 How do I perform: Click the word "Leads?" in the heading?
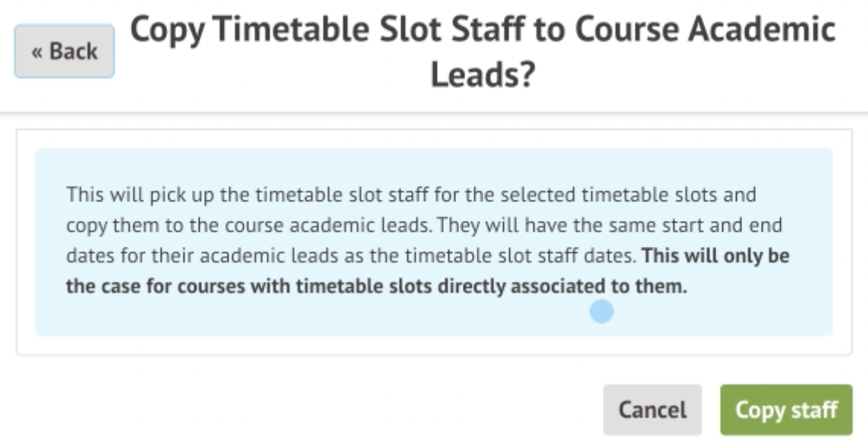click(x=483, y=75)
